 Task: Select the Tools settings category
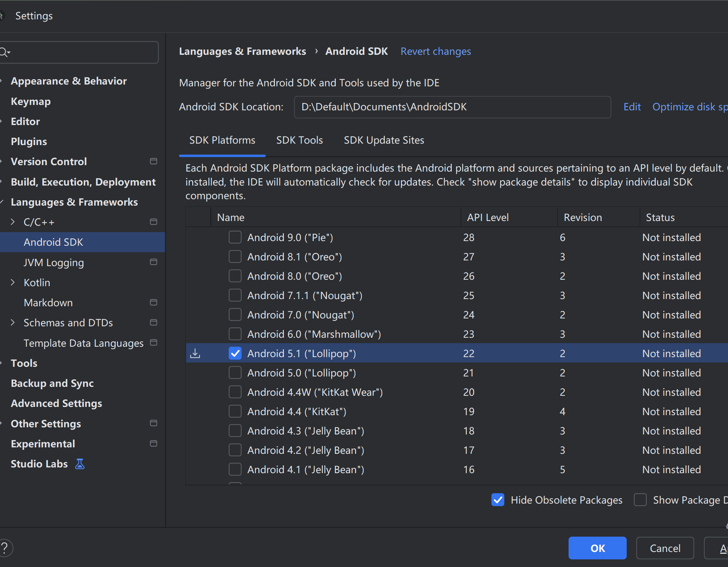24,363
